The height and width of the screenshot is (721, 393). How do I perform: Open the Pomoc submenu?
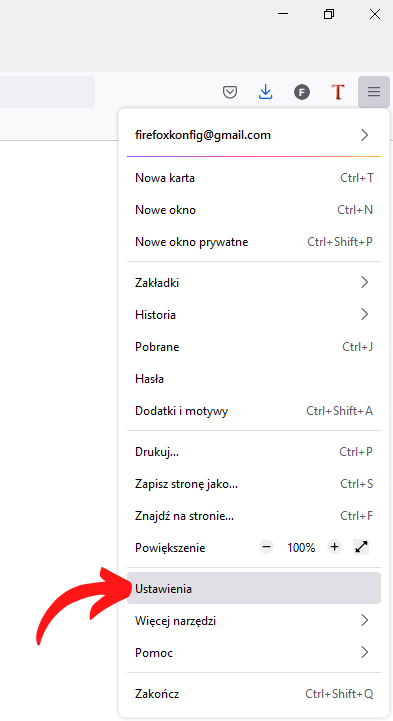point(254,653)
